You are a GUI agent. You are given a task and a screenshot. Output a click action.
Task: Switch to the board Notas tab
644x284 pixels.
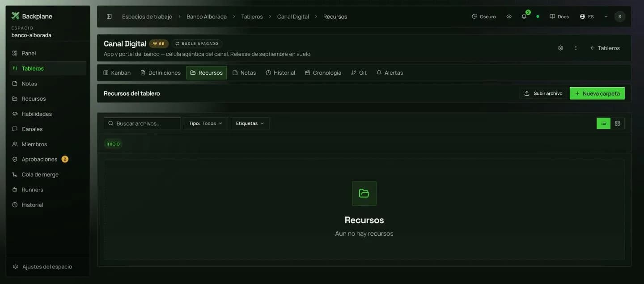(x=244, y=72)
